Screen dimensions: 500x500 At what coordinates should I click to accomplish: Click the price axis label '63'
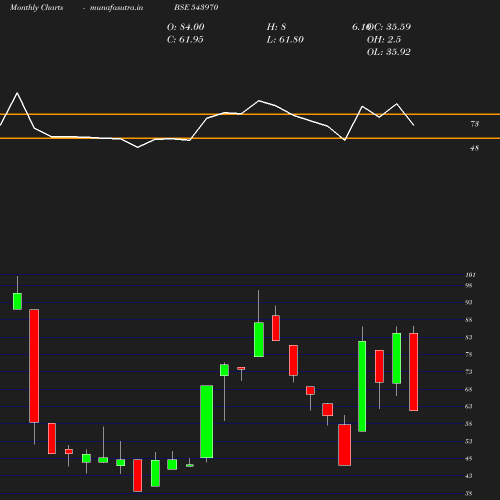pyautogui.click(x=468, y=406)
